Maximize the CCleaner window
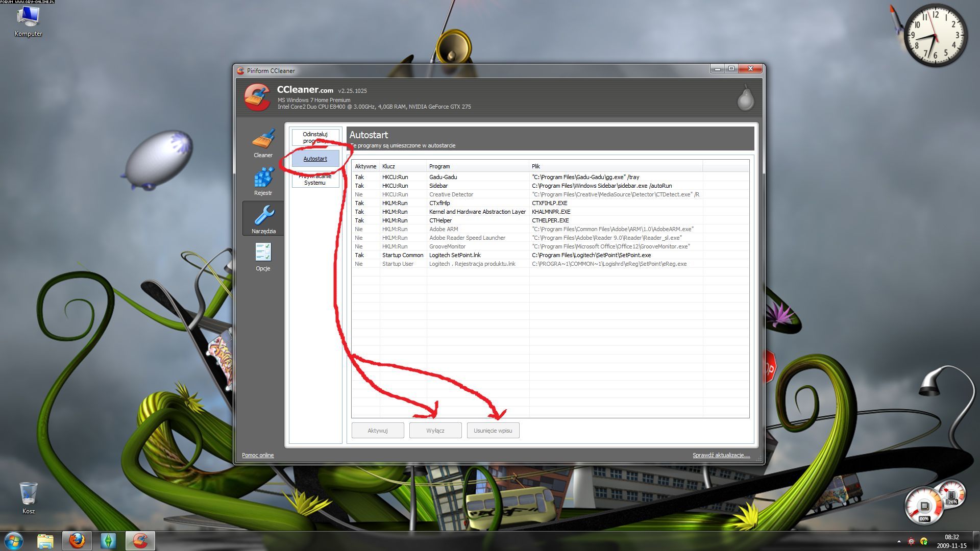This screenshot has width=980, height=551. 731,69
